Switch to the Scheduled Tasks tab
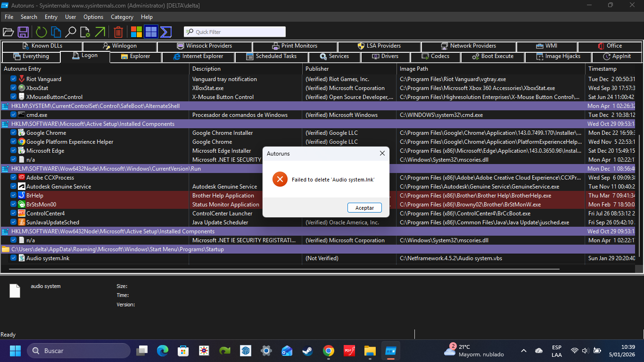The image size is (644, 362). [x=272, y=57]
